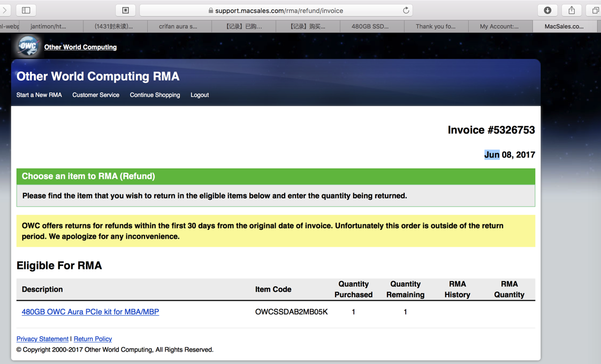Screen dimensions: 601x364
Task: Click the RMA Quantity column header
Action: (509, 289)
